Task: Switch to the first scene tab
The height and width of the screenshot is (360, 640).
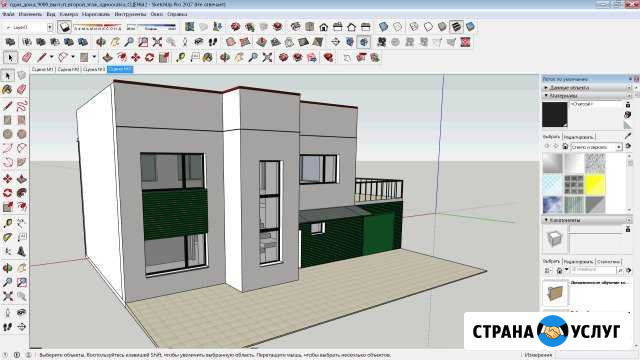Action: point(43,70)
